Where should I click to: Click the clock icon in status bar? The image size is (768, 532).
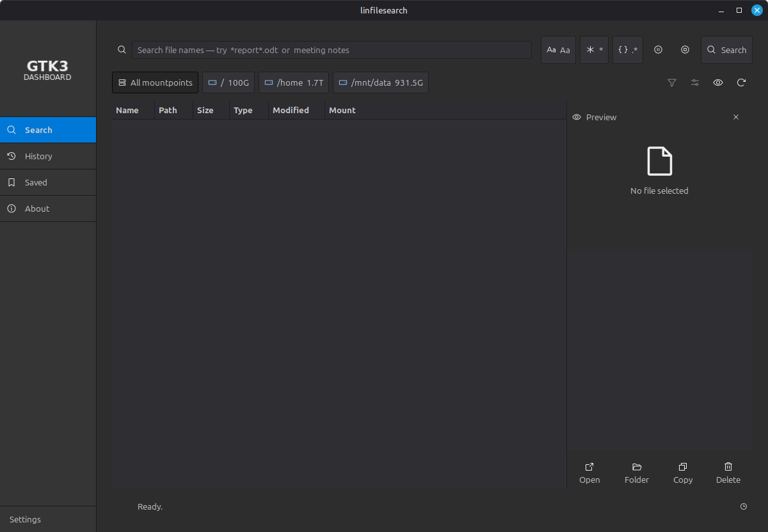[x=744, y=506]
